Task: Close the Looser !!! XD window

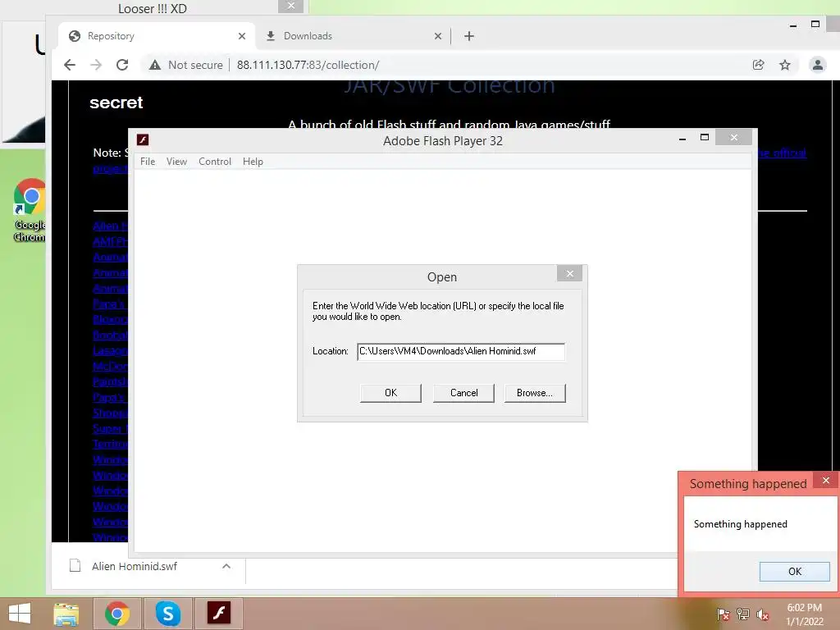Action: tap(291, 6)
